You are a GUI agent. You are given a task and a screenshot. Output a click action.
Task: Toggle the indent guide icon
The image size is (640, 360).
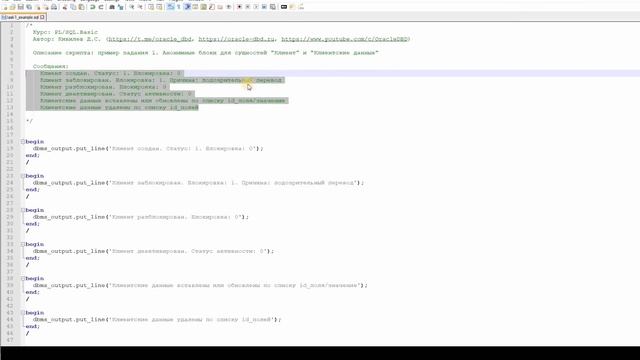pyautogui.click(x=187, y=7)
